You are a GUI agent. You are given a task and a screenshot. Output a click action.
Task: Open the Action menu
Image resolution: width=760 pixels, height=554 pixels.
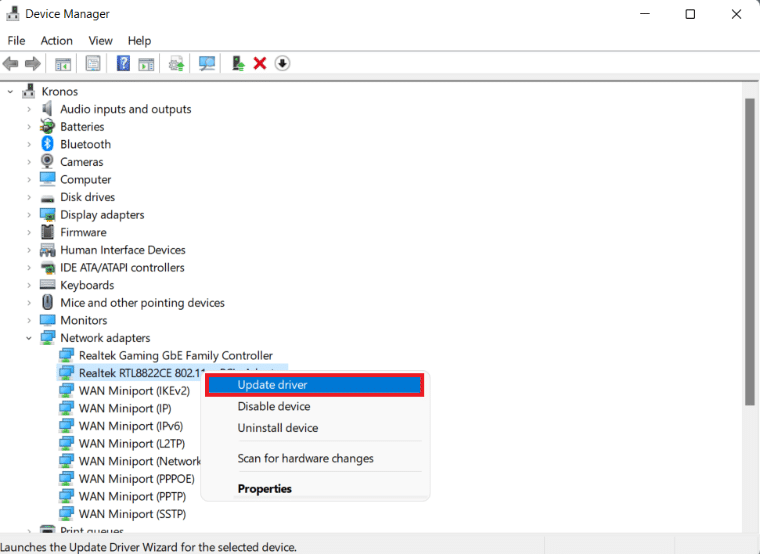56,40
